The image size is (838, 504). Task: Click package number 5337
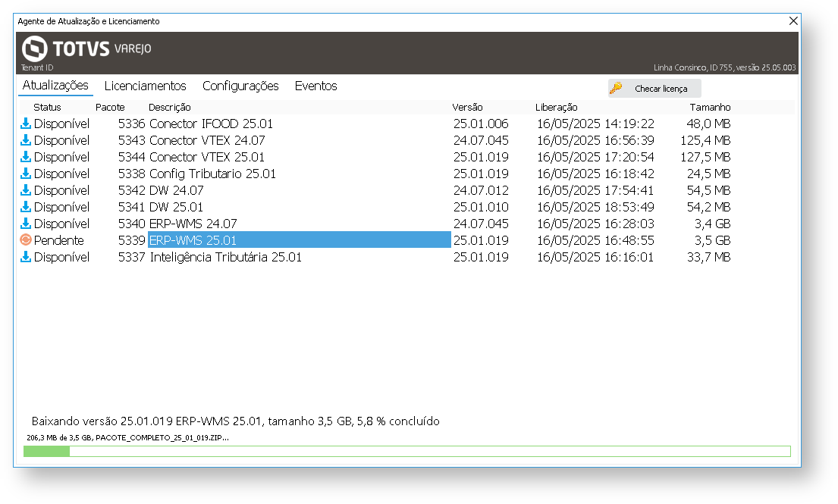point(131,257)
